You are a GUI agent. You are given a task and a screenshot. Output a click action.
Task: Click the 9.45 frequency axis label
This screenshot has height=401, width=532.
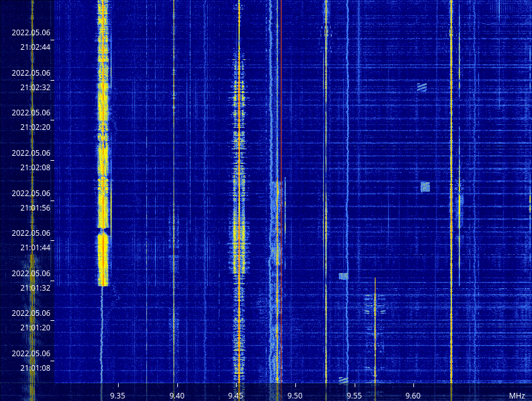tap(235, 395)
